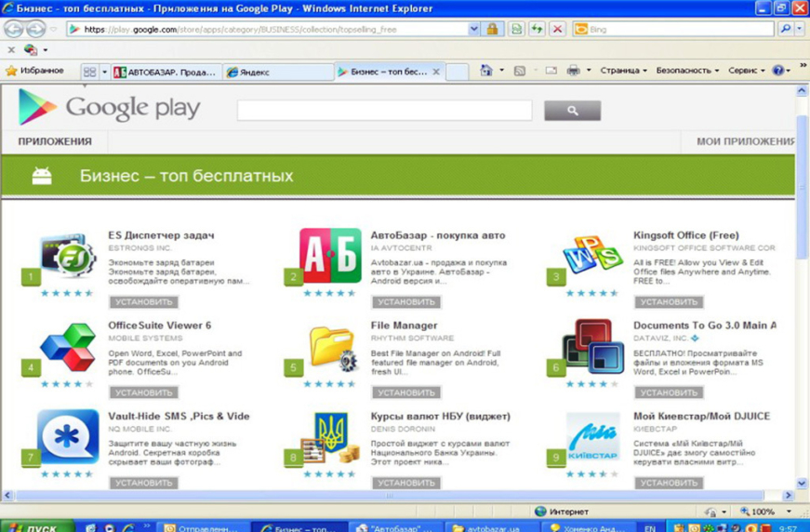Click the Kingsoft Office app icon

point(592,257)
